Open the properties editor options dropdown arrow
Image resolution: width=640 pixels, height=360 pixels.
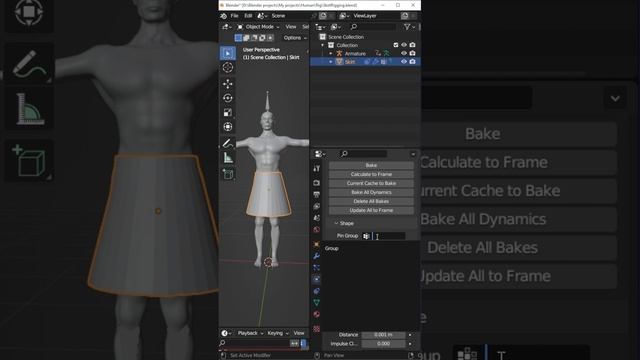click(413, 154)
